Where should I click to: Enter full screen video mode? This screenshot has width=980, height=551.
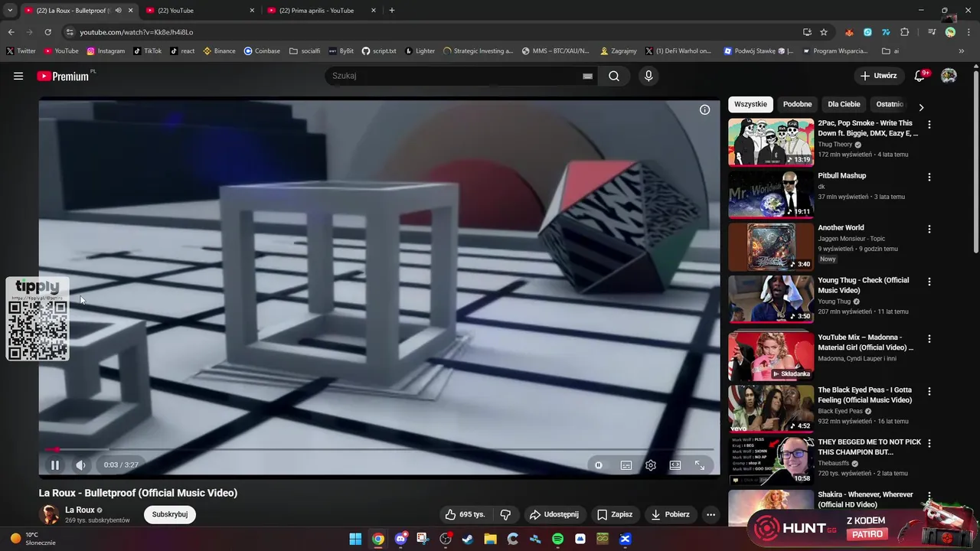click(700, 465)
